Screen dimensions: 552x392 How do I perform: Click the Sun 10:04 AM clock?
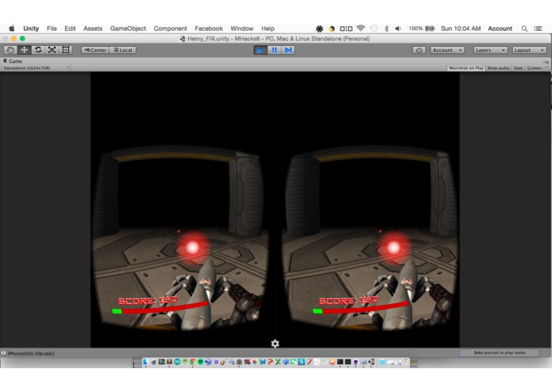(461, 29)
